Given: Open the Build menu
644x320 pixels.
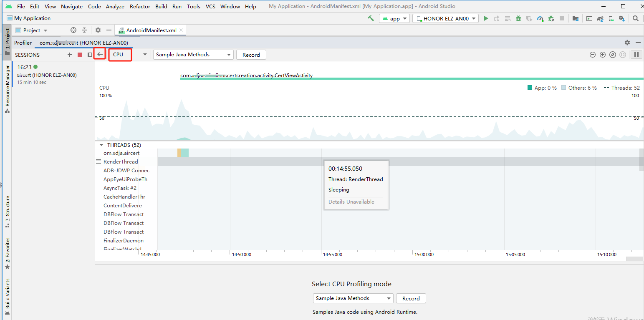Looking at the screenshot, I should point(161,6).
